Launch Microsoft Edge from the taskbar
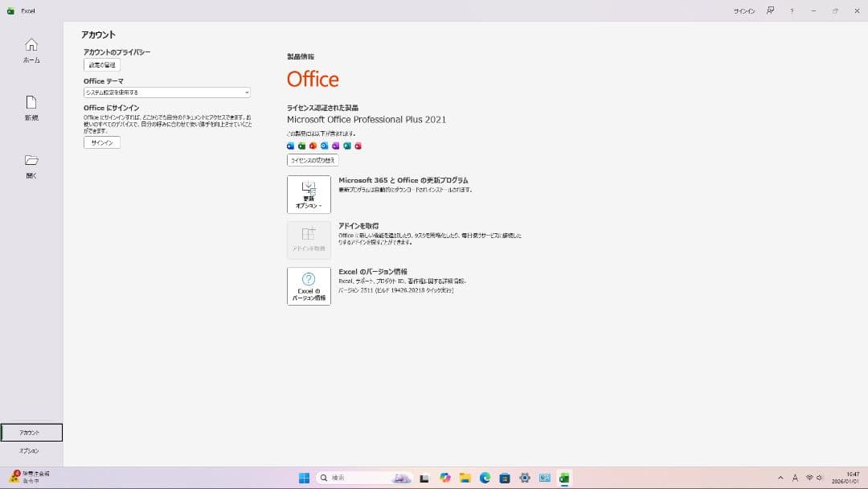This screenshot has height=489, width=868. (x=484, y=478)
